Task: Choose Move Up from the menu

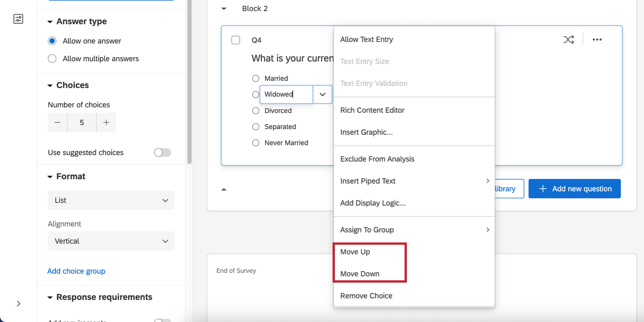Action: [x=355, y=252]
